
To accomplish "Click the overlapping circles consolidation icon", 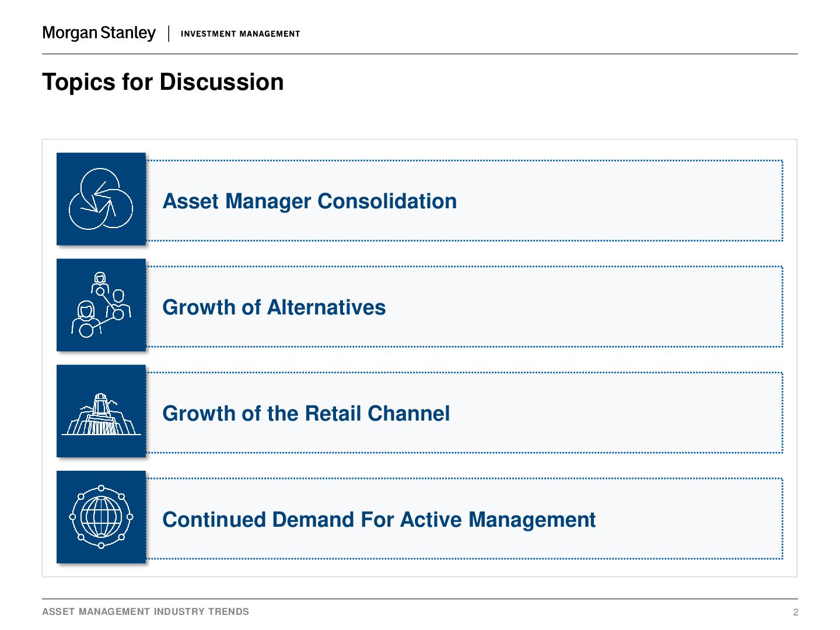I will tap(101, 199).
